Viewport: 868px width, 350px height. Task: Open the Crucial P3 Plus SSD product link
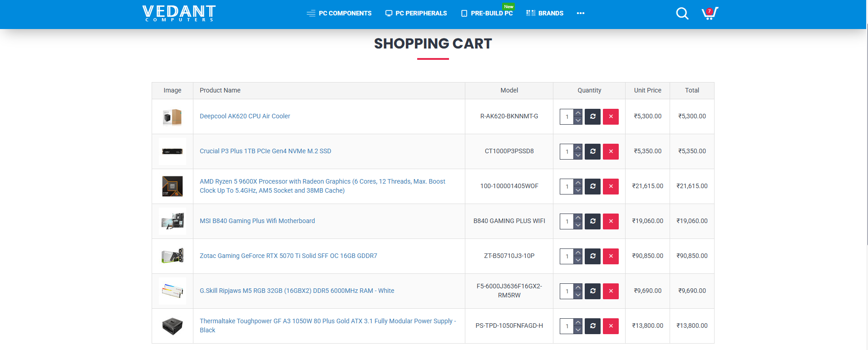click(265, 151)
